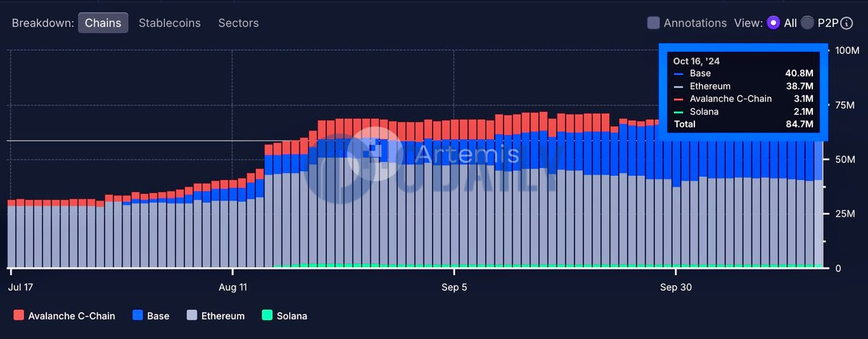Toggle the Solana green legend swatch
Viewport: 868px width, 339px height.
coord(267,316)
